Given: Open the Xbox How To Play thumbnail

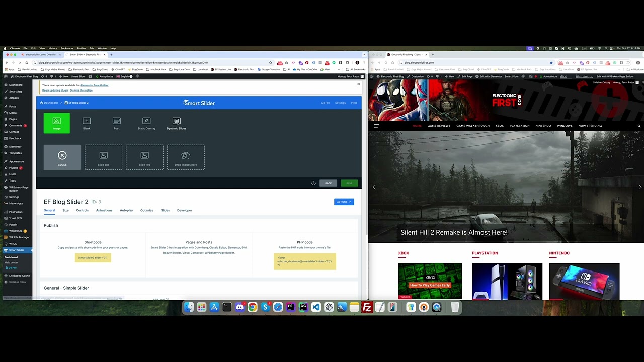Looking at the screenshot, I should tap(430, 282).
